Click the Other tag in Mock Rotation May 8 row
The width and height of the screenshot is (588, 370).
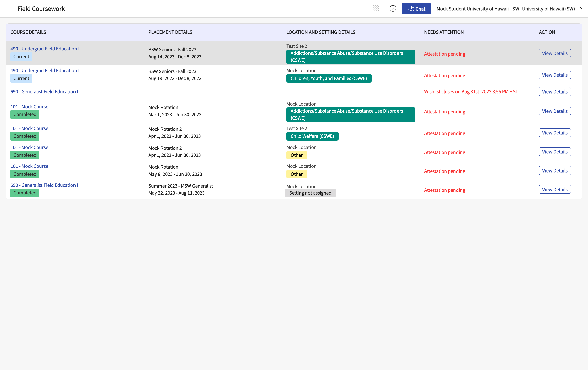point(296,174)
